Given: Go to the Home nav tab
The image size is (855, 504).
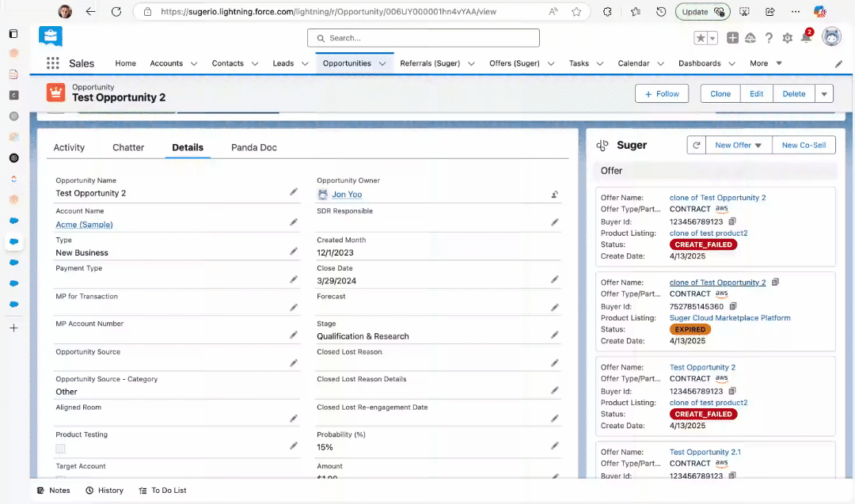Looking at the screenshot, I should tap(125, 63).
